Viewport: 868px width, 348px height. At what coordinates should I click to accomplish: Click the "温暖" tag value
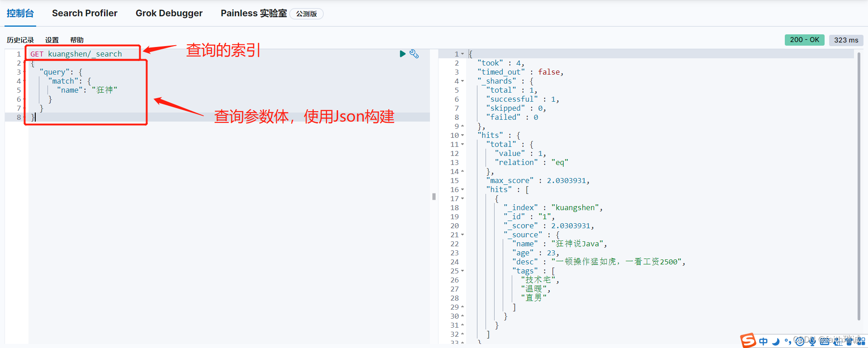(533, 289)
